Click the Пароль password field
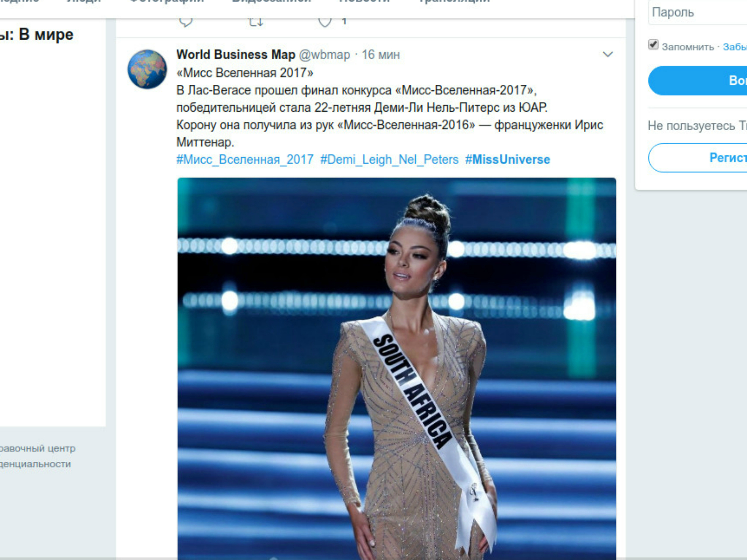 point(698,12)
